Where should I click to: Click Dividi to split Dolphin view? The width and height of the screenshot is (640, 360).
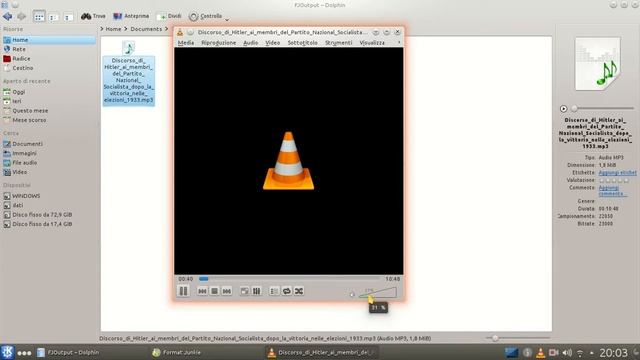pyautogui.click(x=169, y=16)
